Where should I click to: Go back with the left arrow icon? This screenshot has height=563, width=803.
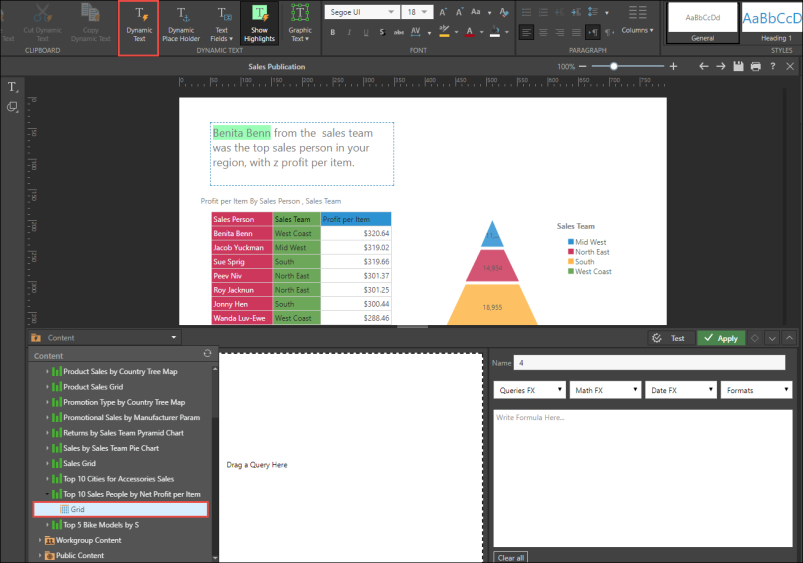(x=704, y=66)
